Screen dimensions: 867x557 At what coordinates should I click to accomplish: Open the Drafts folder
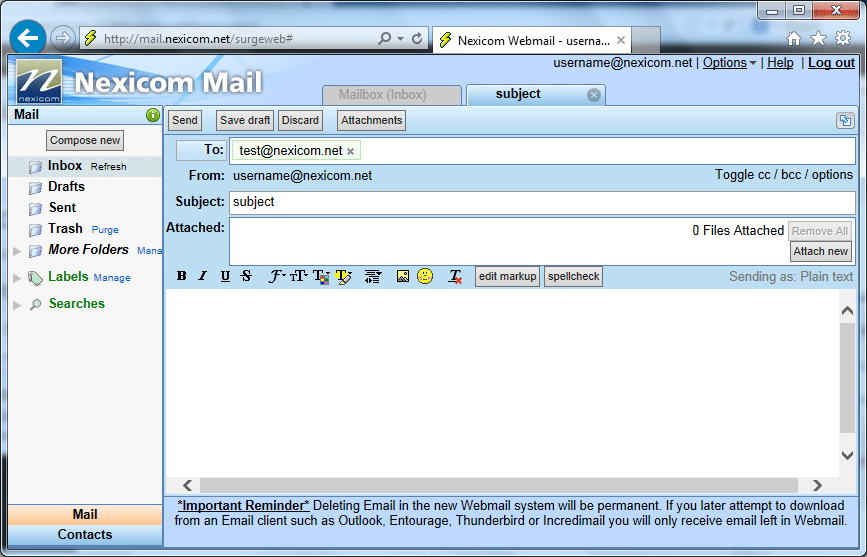coord(66,186)
